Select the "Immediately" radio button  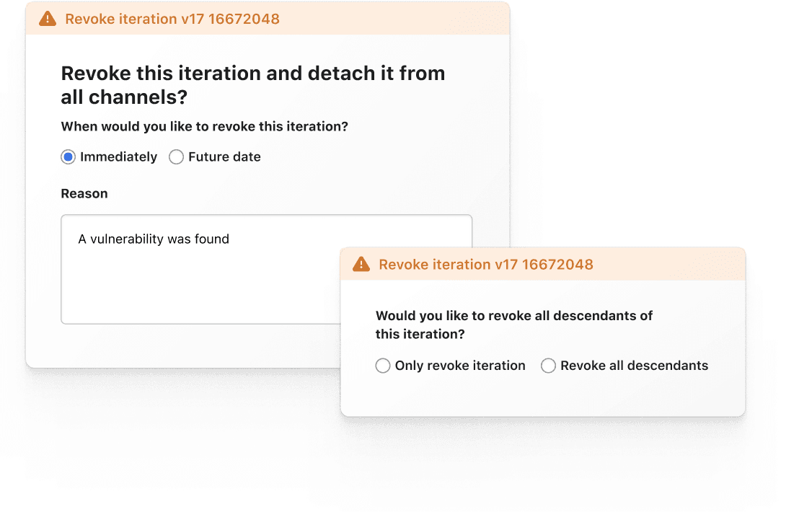pyautogui.click(x=69, y=157)
